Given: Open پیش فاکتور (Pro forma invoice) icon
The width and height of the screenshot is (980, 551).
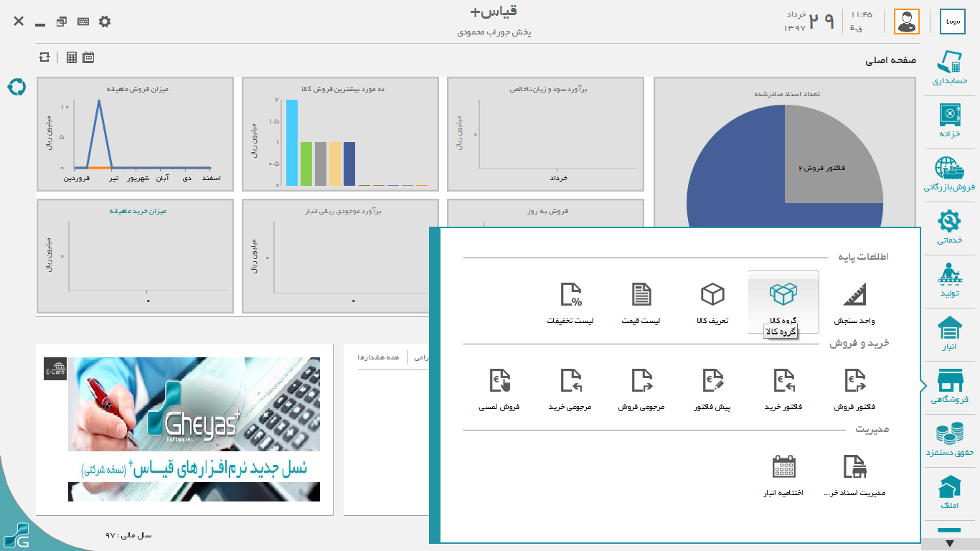Looking at the screenshot, I should [x=712, y=389].
